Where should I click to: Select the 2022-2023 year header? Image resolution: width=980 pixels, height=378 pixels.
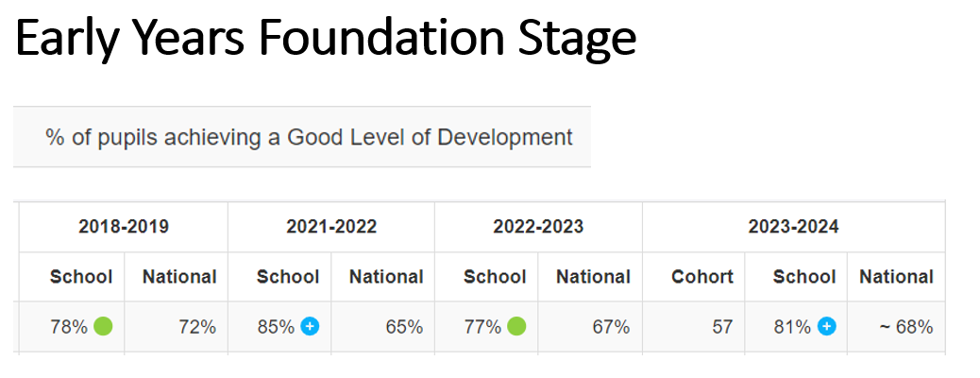click(x=538, y=227)
